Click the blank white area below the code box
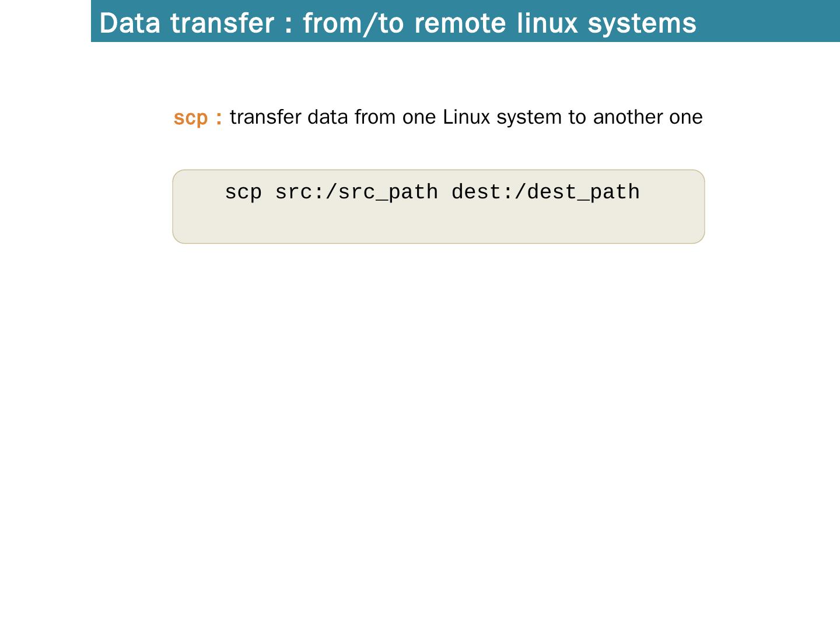Viewport: 840px width, 630px height. [437, 408]
